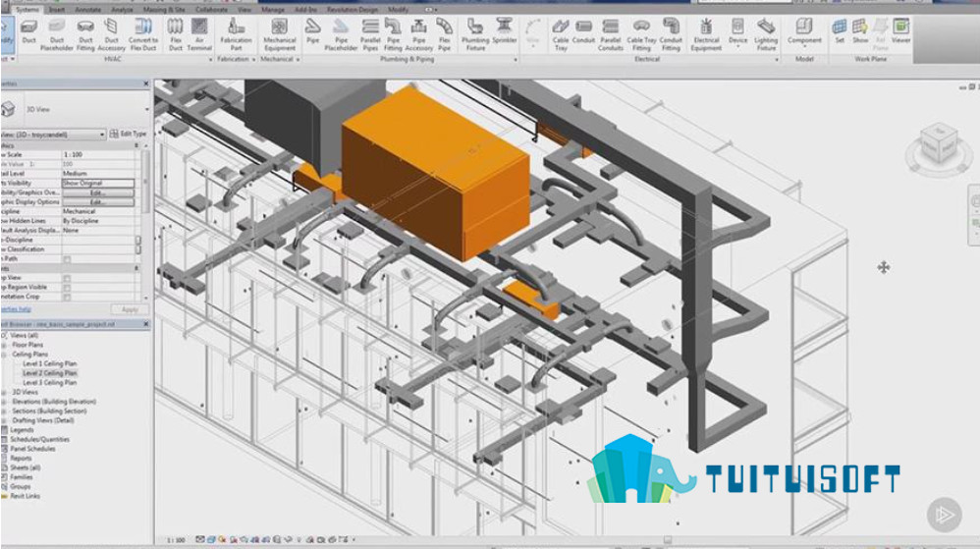
Task: Expand the Floor Plans node
Action: coord(4,345)
